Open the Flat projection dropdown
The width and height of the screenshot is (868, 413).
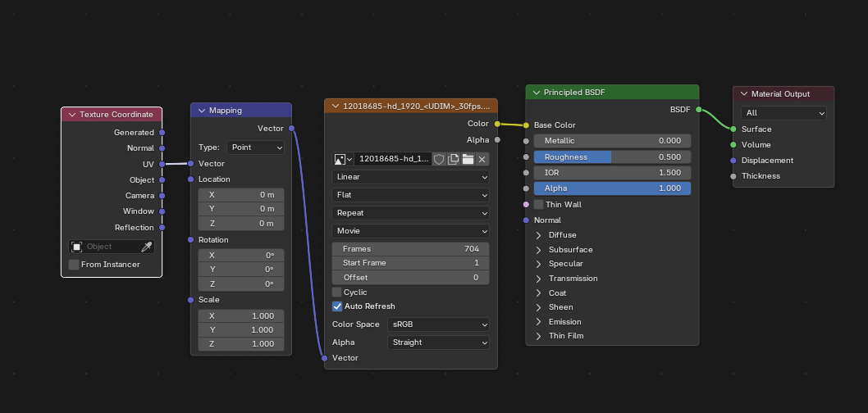pyautogui.click(x=410, y=194)
